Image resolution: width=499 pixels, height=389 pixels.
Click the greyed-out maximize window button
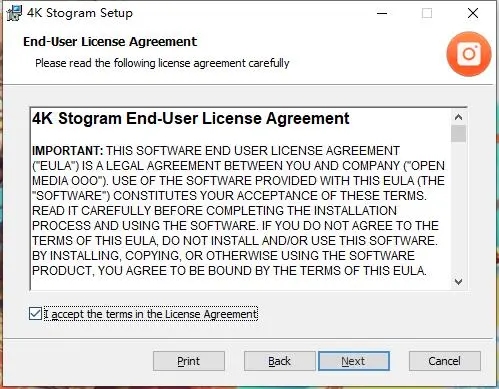pyautogui.click(x=427, y=13)
